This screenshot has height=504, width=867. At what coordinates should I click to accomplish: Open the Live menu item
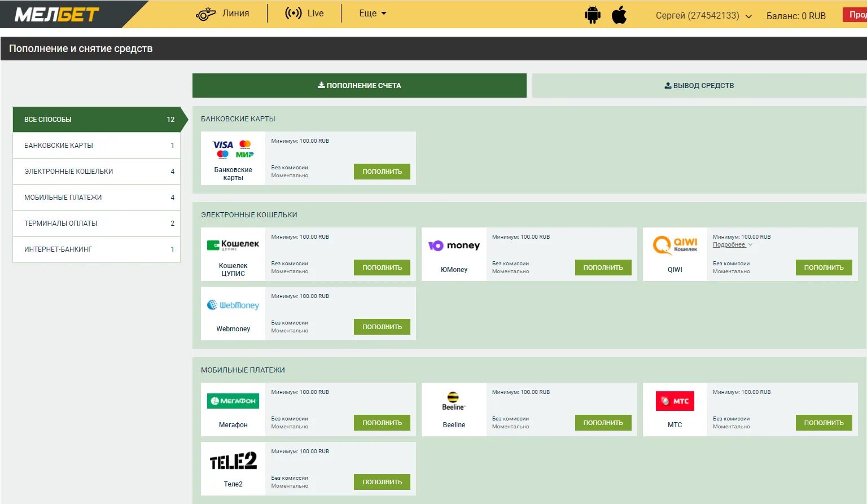316,13
